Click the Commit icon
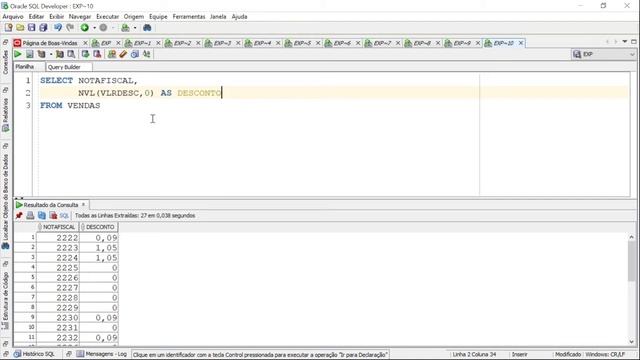 pos(85,54)
